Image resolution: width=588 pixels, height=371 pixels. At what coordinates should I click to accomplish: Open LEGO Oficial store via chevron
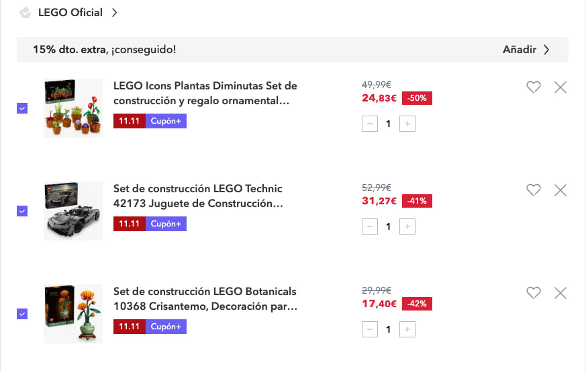pos(115,13)
